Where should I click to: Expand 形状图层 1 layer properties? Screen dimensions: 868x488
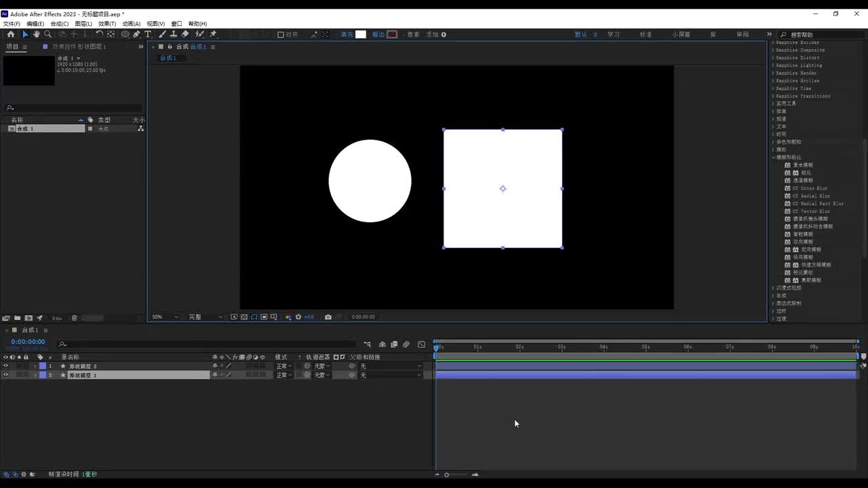point(35,375)
